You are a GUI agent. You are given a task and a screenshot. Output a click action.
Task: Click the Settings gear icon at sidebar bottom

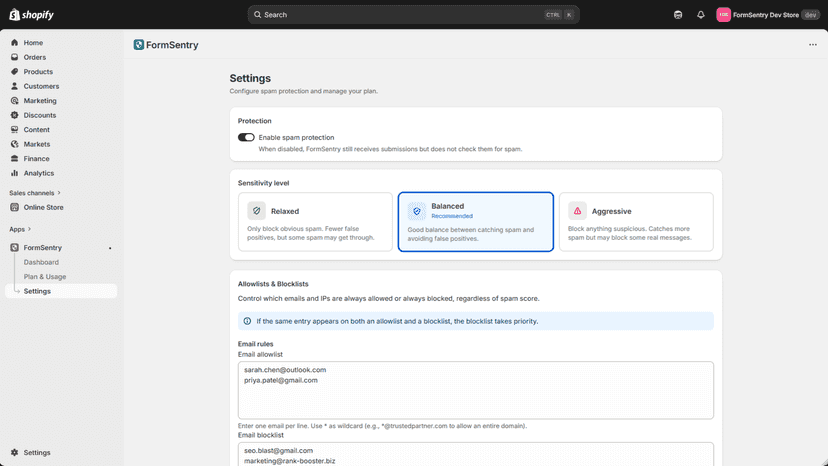point(14,453)
